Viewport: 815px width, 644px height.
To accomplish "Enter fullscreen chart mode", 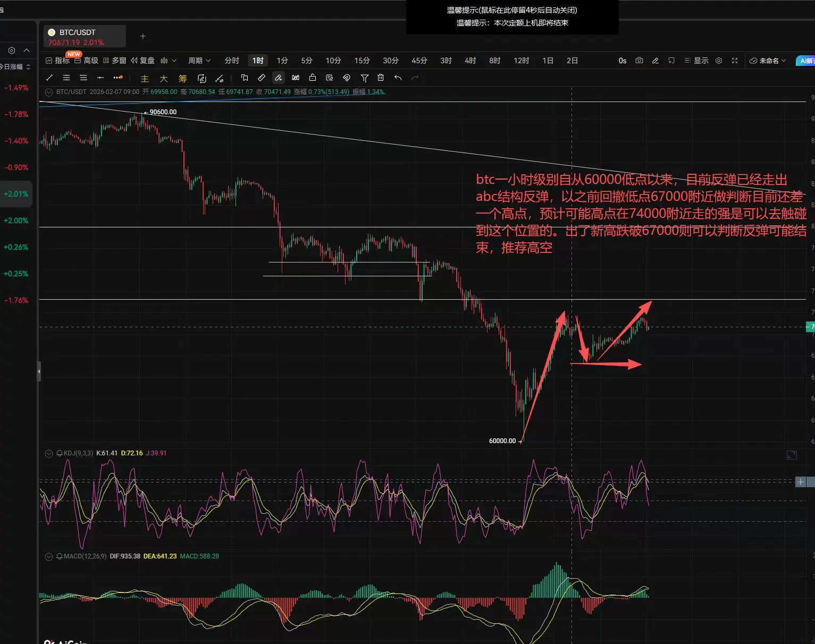I will pyautogui.click(x=735, y=61).
